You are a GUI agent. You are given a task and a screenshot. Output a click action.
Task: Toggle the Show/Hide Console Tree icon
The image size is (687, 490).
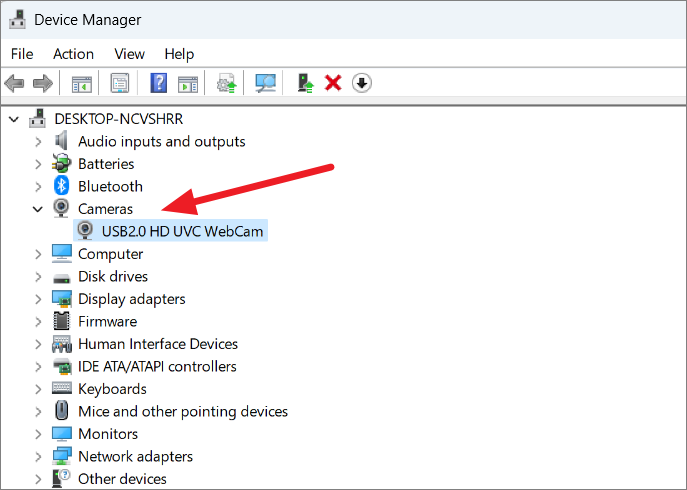tap(81, 83)
